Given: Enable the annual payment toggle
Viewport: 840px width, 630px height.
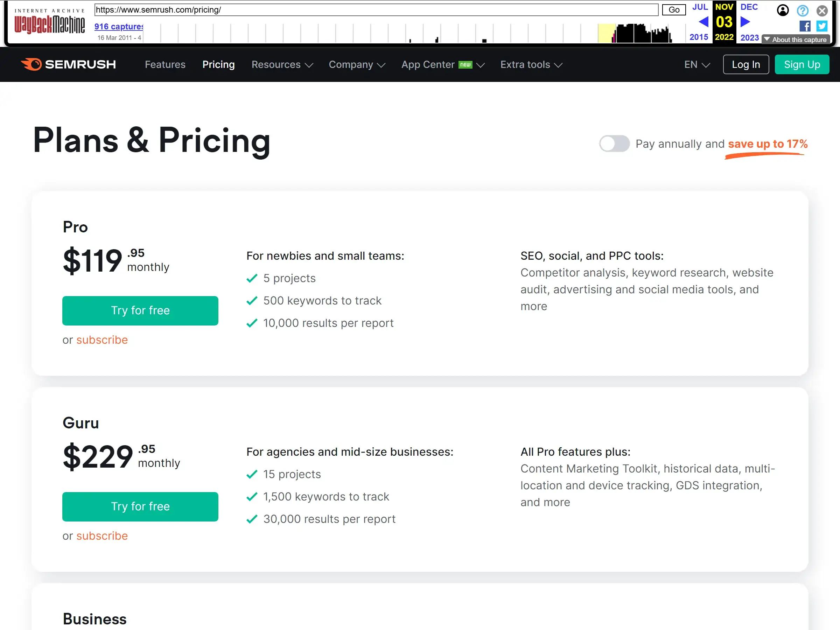Looking at the screenshot, I should pos(614,144).
